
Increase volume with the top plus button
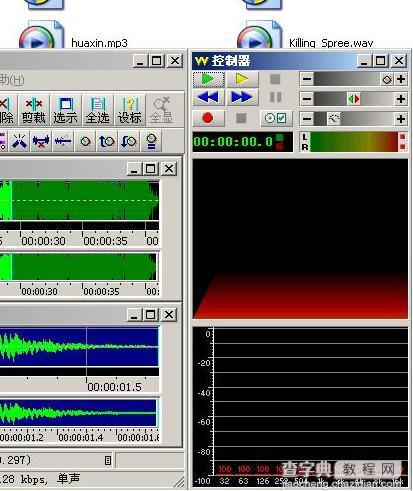401,79
